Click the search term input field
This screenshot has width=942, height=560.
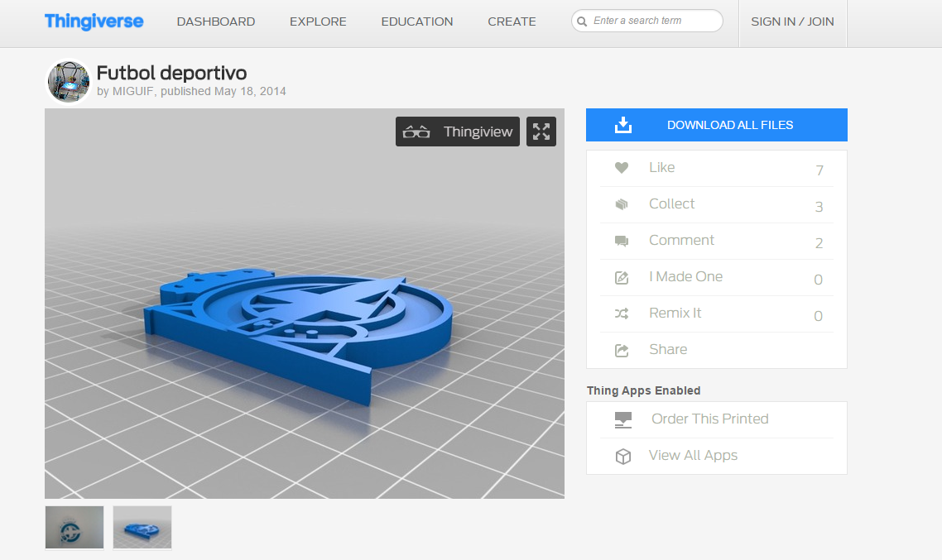[647, 21]
